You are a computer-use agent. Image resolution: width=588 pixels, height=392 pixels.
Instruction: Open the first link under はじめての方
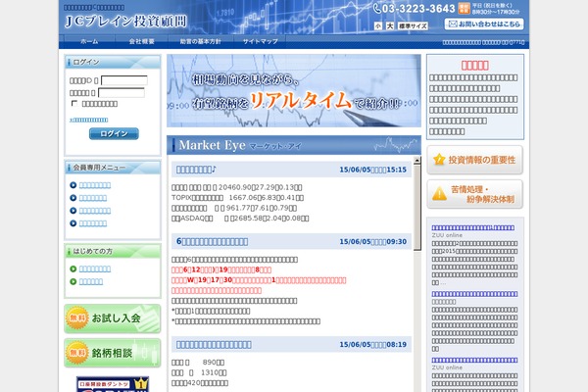coord(95,269)
